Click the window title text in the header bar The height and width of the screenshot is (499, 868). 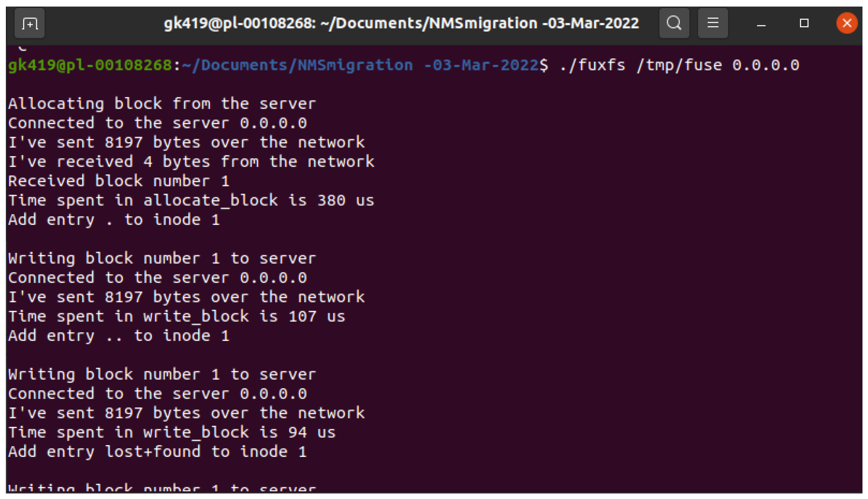point(401,23)
